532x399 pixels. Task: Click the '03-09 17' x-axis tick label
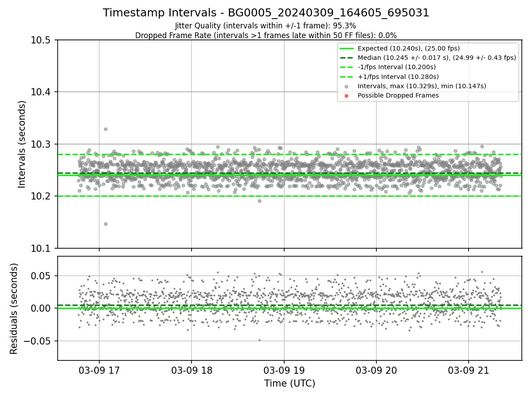click(x=99, y=371)
